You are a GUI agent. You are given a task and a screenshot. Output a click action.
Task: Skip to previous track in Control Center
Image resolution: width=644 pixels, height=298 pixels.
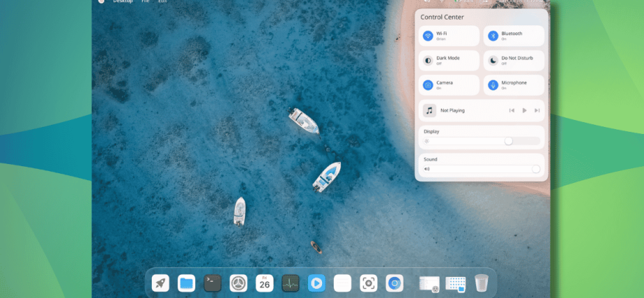coord(512,110)
